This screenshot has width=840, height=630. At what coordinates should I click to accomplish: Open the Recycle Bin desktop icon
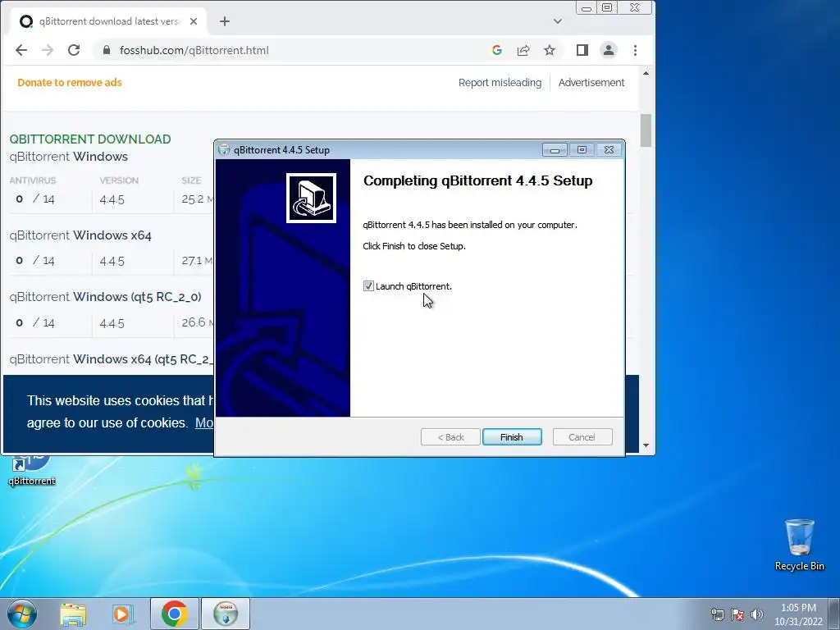pos(799,545)
